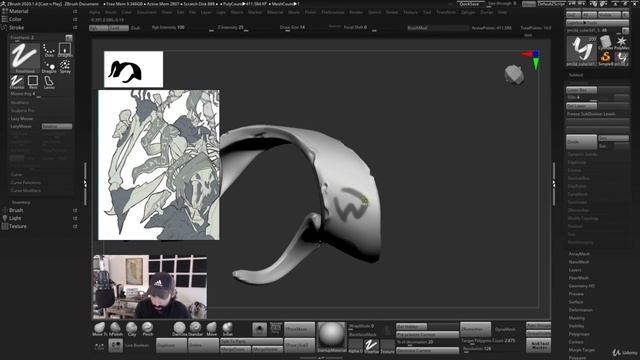The width and height of the screenshot is (640, 360).
Task: Open the StartupMaterial sphere picker
Action: pos(331,337)
